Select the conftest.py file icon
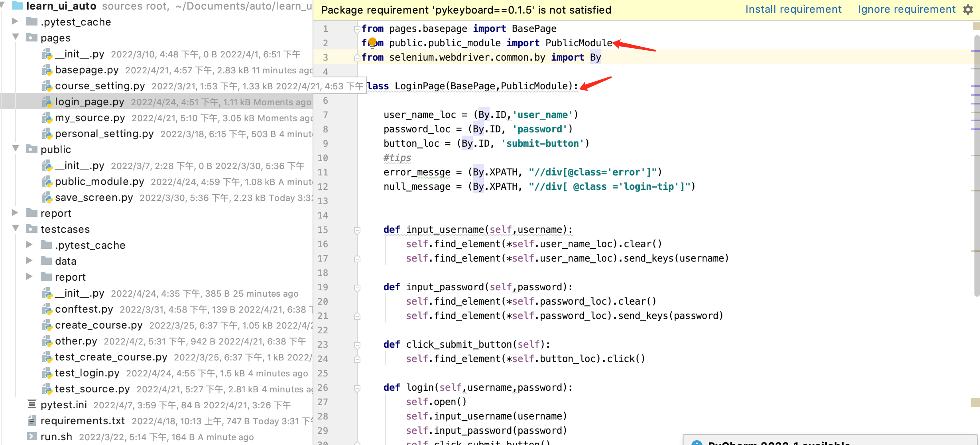 tap(47, 309)
